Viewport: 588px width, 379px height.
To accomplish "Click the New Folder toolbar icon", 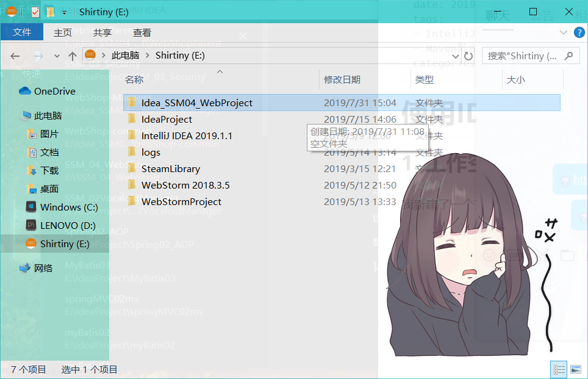I will pos(50,12).
